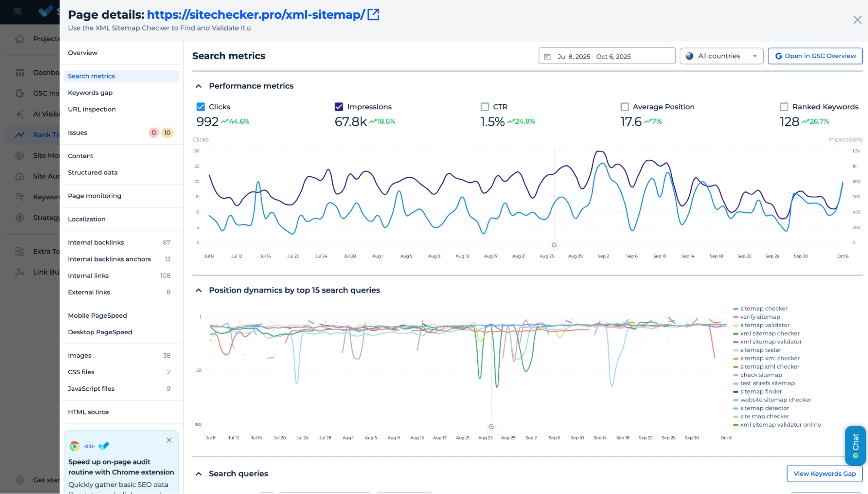
Task: Toggle sitemap checker legend color swatch
Action: point(735,309)
